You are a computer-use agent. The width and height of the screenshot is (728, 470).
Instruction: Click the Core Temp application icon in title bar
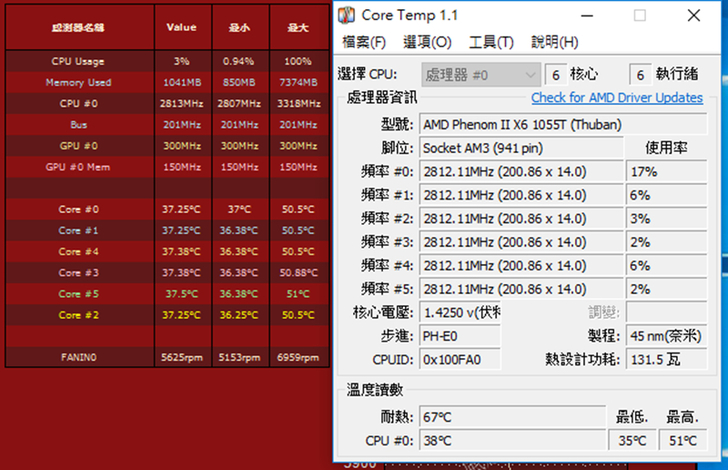tap(346, 15)
